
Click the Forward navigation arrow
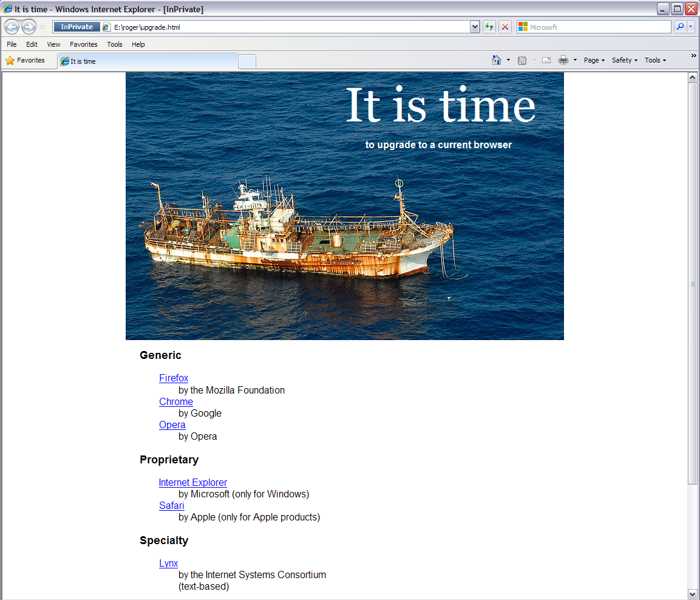click(x=29, y=27)
